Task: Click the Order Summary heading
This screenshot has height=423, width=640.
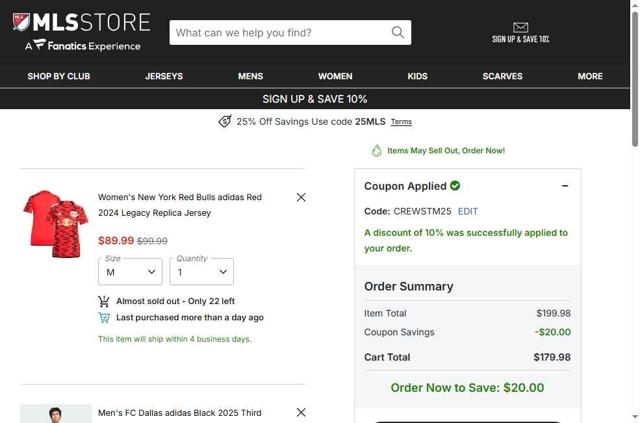Action: click(x=409, y=286)
